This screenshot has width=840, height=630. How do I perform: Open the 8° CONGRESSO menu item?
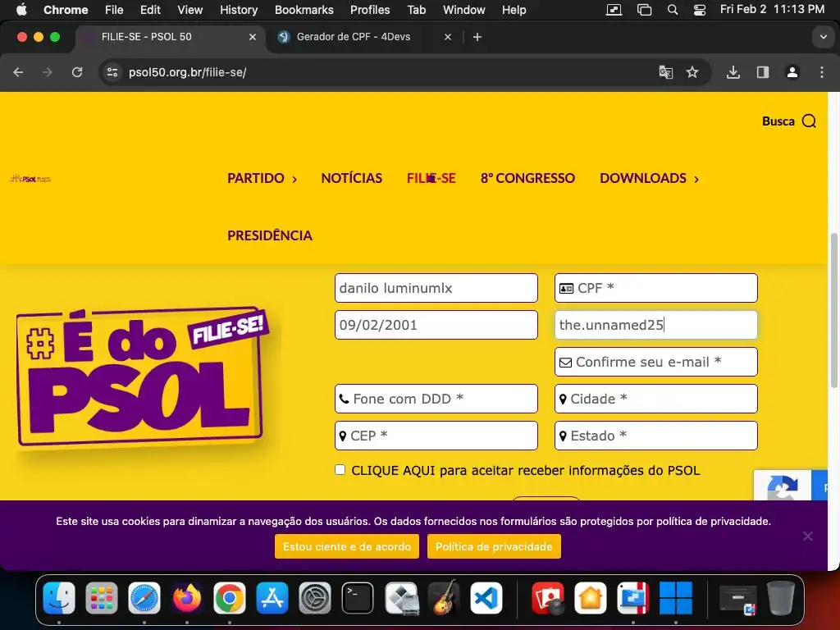tap(527, 178)
